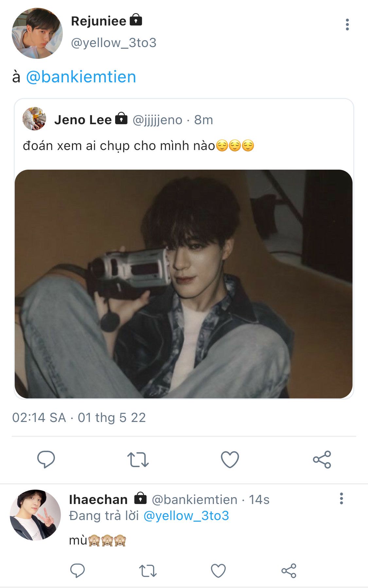Open more options on lhaechan's reply
Screen dimensions: 368x588
(x=341, y=498)
